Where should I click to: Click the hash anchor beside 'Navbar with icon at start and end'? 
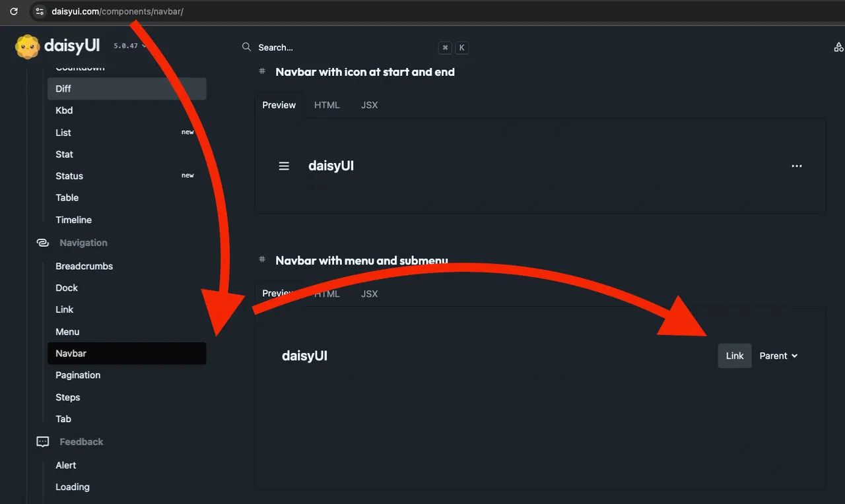point(262,71)
